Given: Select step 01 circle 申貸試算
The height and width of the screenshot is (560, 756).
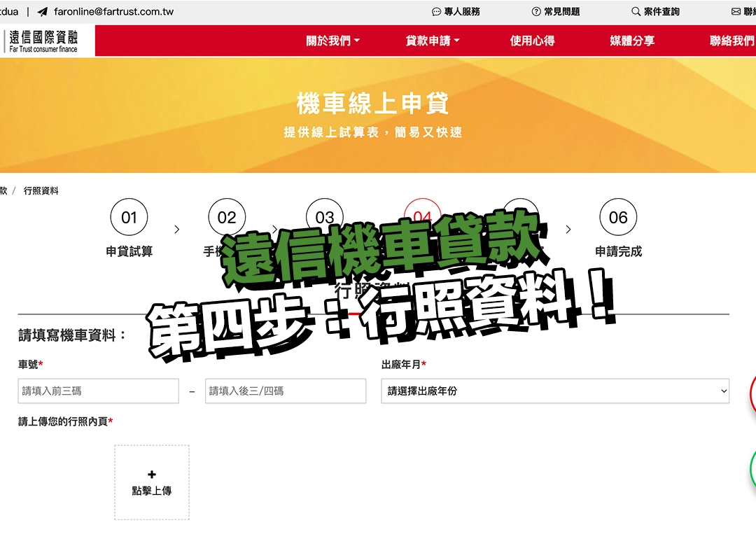Looking at the screenshot, I should [129, 217].
